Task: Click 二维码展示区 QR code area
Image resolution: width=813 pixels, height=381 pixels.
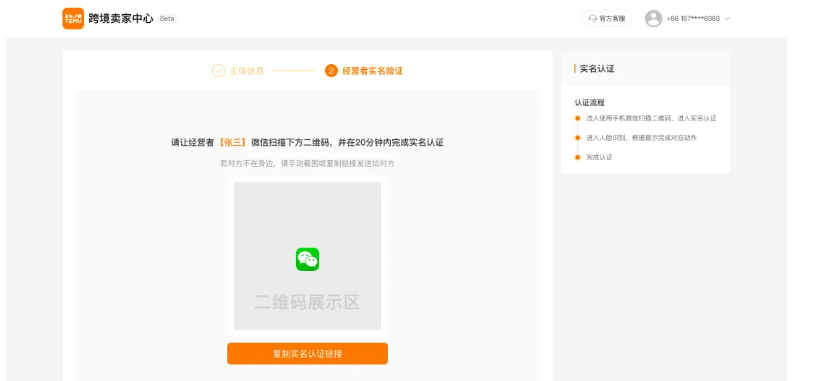Action: (307, 256)
